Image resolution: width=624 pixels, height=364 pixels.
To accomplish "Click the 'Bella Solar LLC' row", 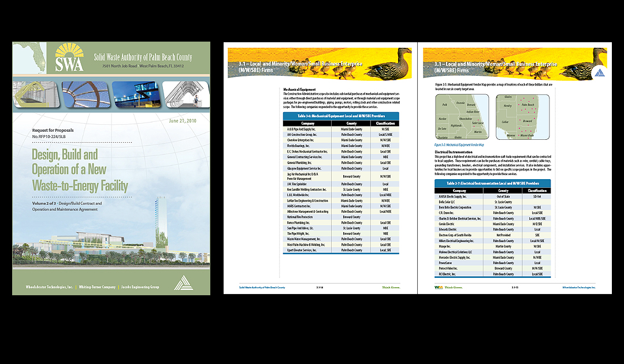I will [493, 202].
